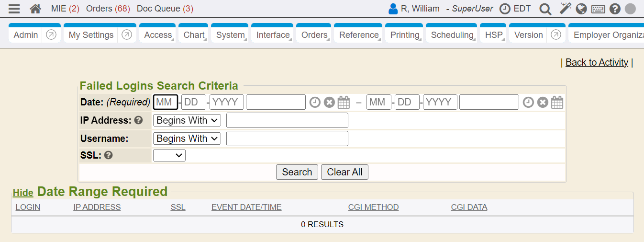
Task: Open the keyboard shortcuts icon
Action: (x=598, y=9)
